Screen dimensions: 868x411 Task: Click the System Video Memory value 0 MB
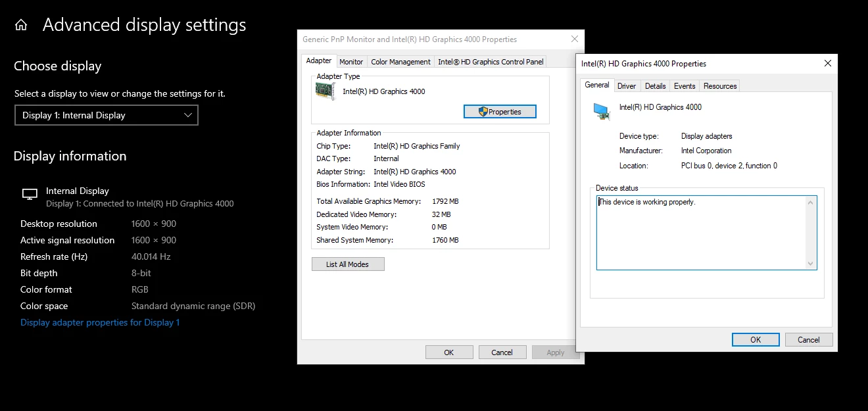[x=439, y=227]
